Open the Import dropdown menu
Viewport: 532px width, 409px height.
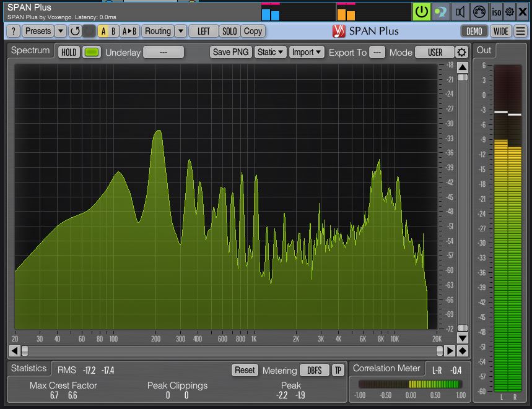coord(308,53)
